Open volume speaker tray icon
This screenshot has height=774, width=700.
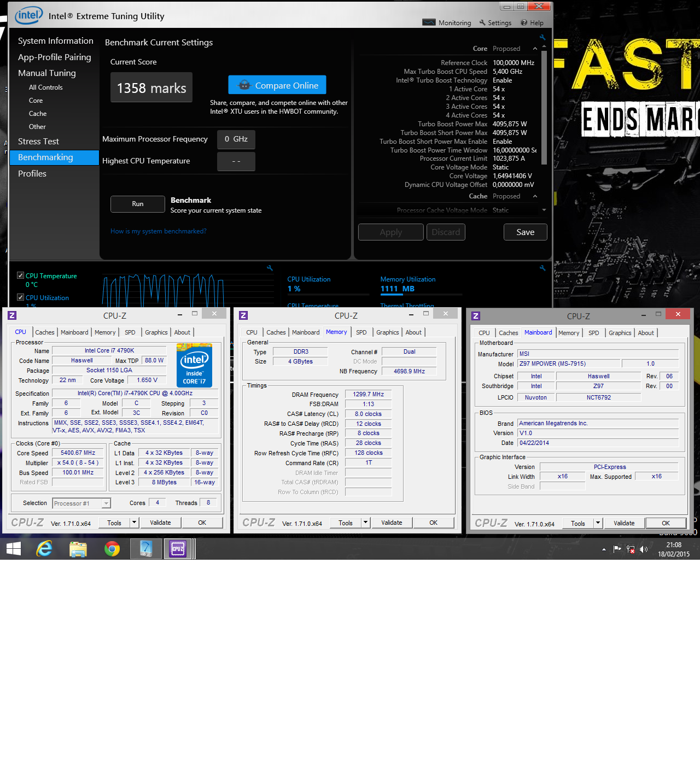pyautogui.click(x=644, y=549)
